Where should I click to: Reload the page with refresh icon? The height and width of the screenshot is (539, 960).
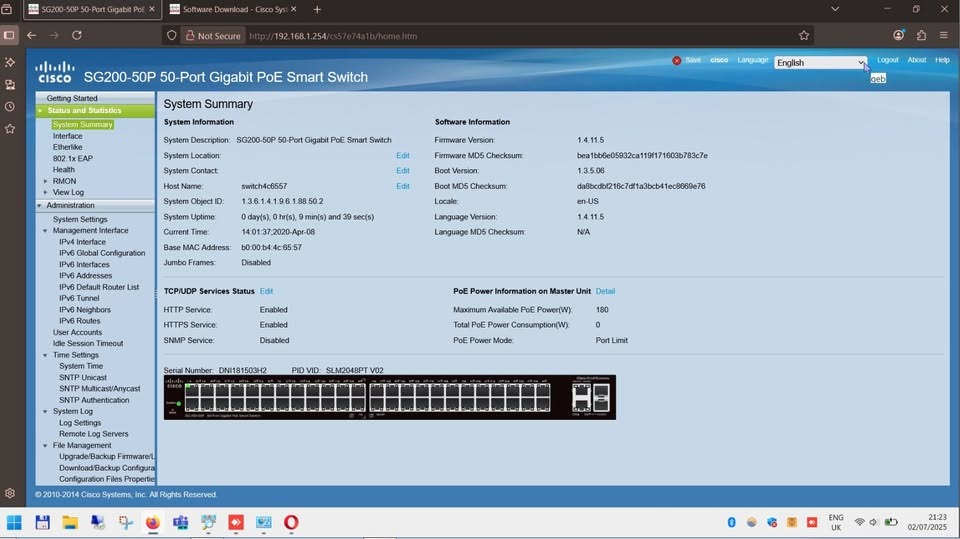(77, 36)
